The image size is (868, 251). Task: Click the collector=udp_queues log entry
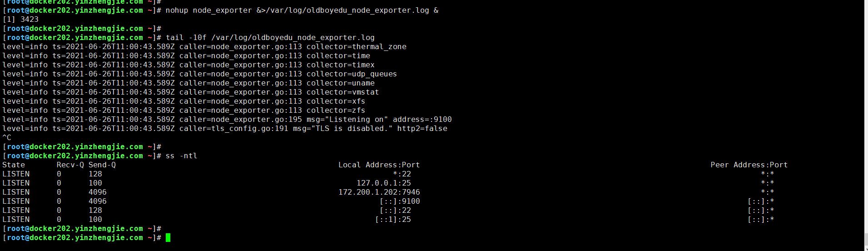200,74
